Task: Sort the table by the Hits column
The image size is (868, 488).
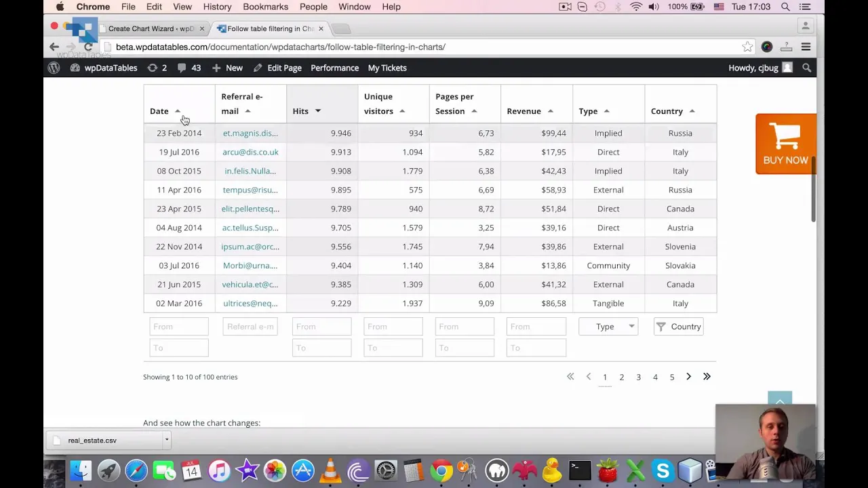Action: click(x=322, y=104)
